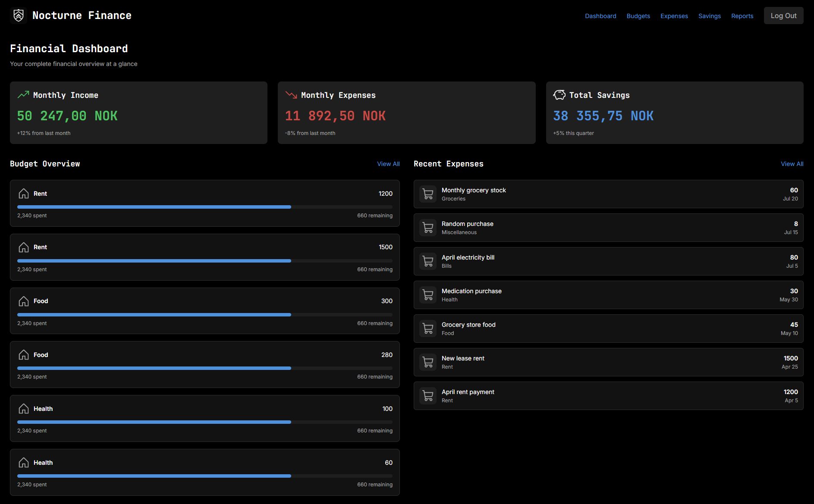
Task: Open the Savings navigation link
Action: coord(709,16)
